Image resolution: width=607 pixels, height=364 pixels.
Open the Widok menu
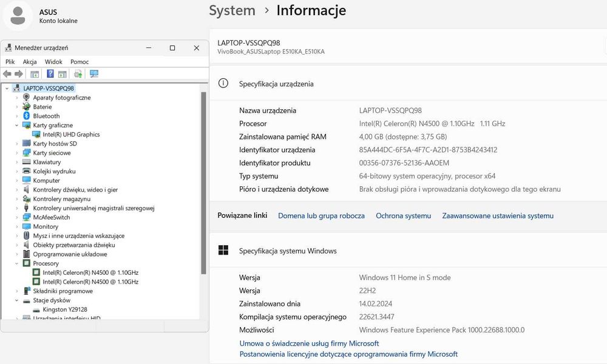(53, 61)
